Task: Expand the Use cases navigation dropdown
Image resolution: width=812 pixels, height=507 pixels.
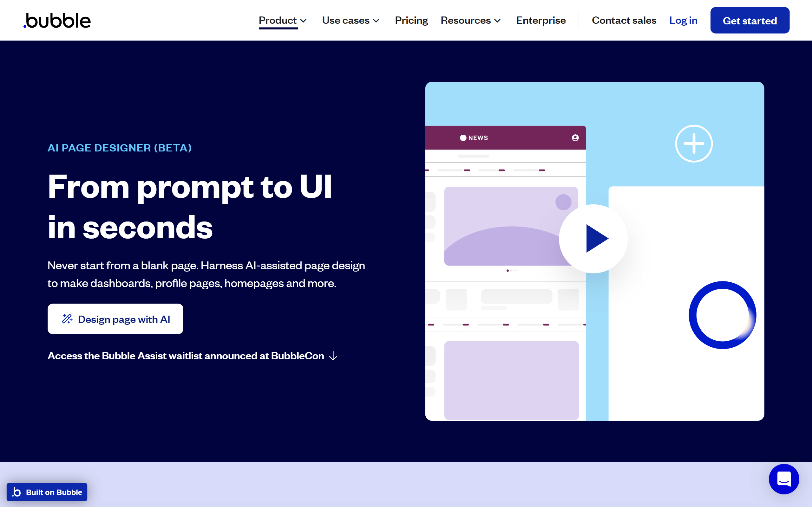Action: pos(350,20)
